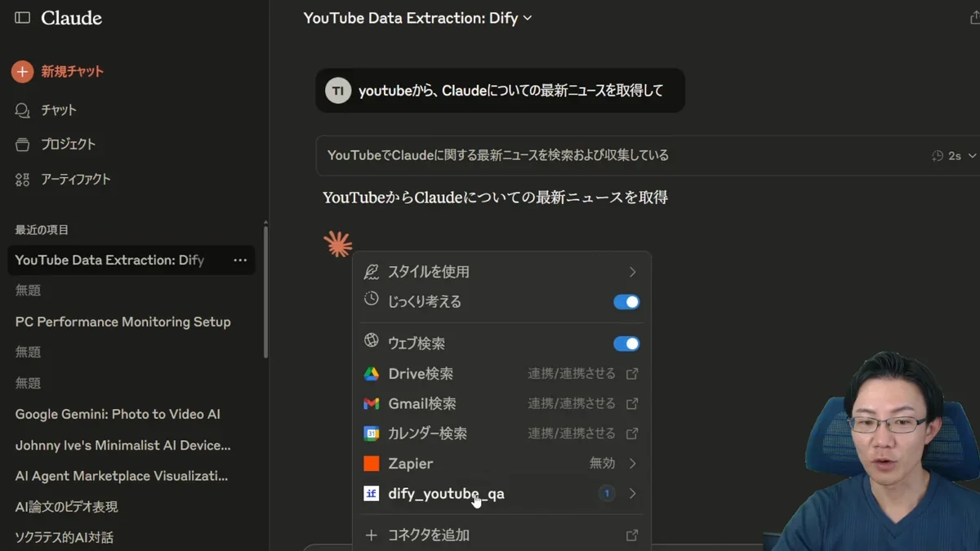Image resolution: width=980 pixels, height=551 pixels.
Task: Click the dify_youtube_qa connector icon
Action: pyautogui.click(x=372, y=493)
